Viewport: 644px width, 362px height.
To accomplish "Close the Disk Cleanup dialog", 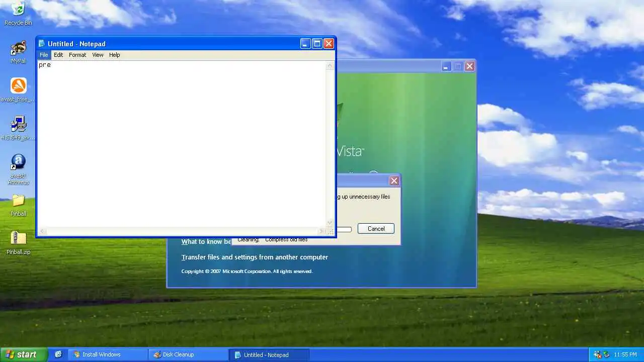I will pyautogui.click(x=394, y=180).
